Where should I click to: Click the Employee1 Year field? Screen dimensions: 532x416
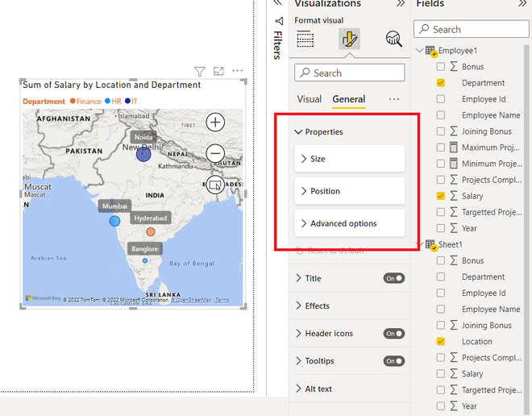pyautogui.click(x=469, y=228)
